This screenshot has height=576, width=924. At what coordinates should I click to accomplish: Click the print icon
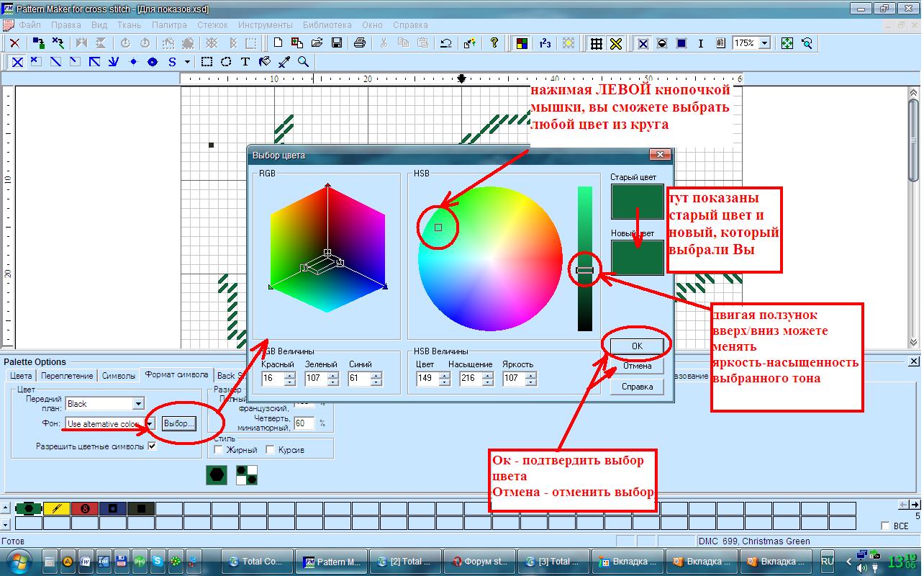point(360,43)
